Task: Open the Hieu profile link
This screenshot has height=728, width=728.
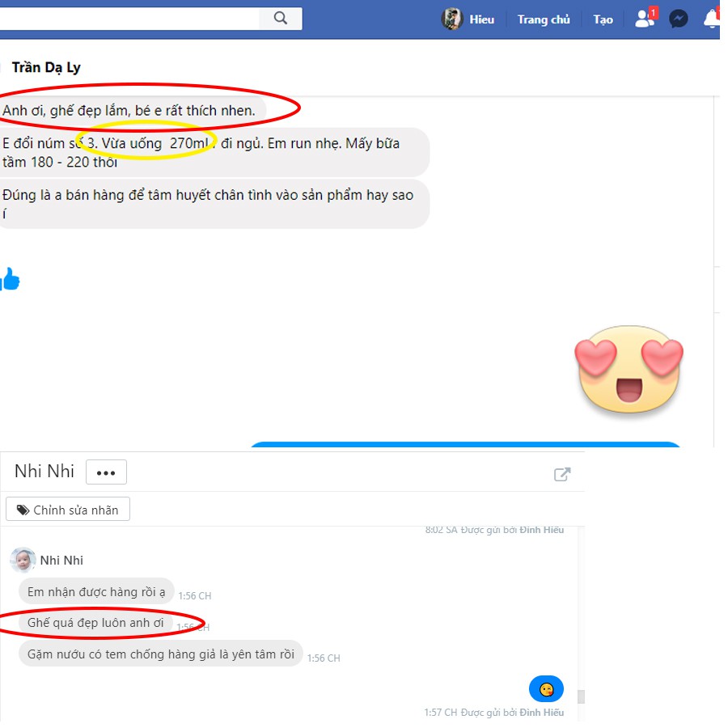Action: coord(481,19)
